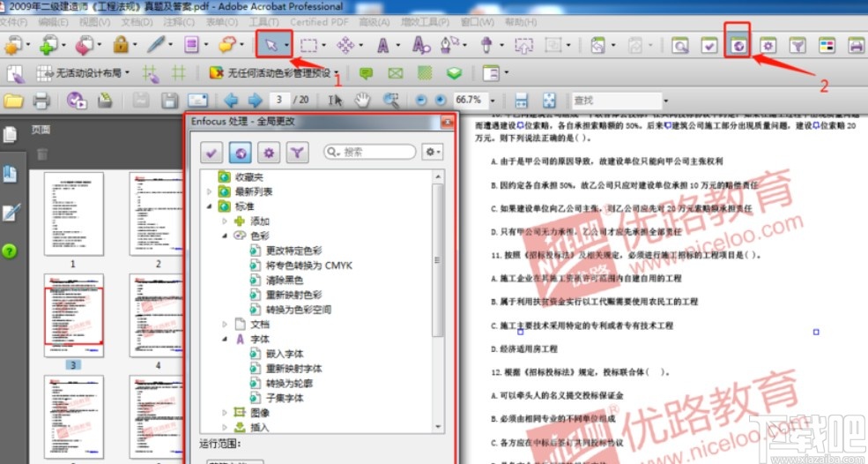Go to next page with right blue arrow
Image resolution: width=868 pixels, height=464 pixels.
255,101
